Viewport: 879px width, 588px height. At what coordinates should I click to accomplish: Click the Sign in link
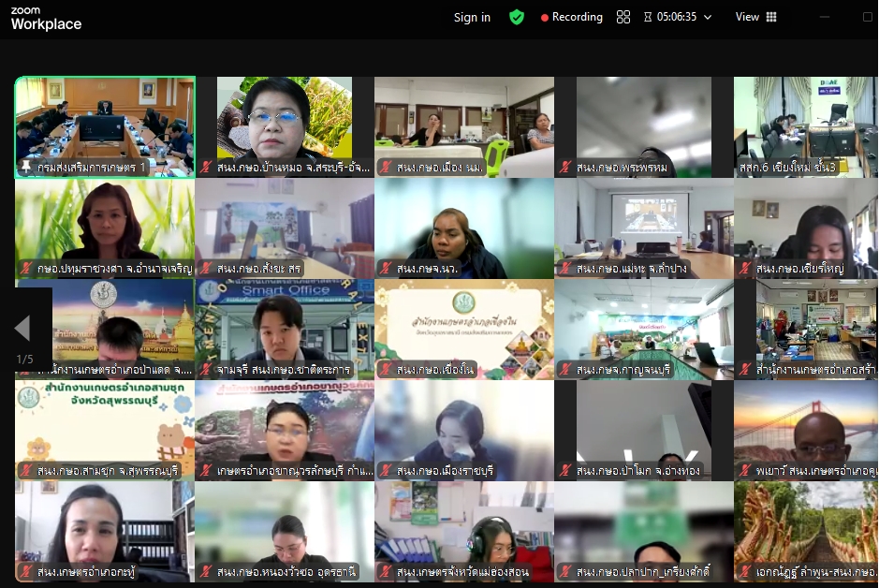[x=472, y=17]
